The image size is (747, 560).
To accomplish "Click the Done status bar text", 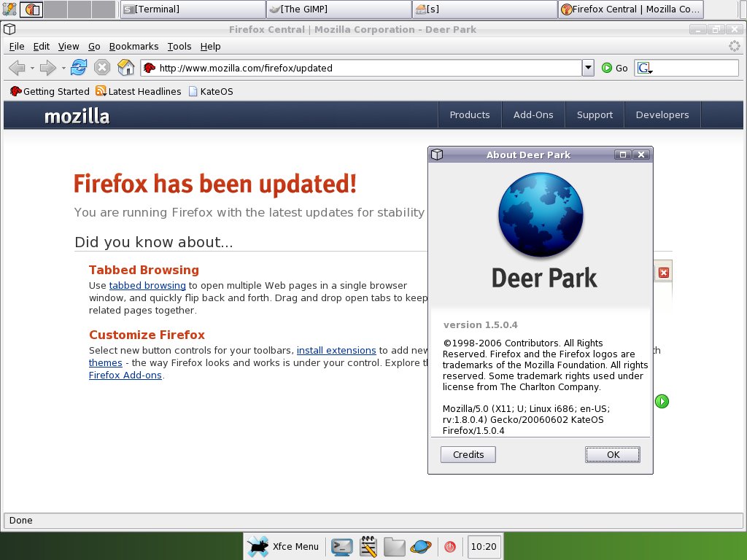I will [21, 520].
